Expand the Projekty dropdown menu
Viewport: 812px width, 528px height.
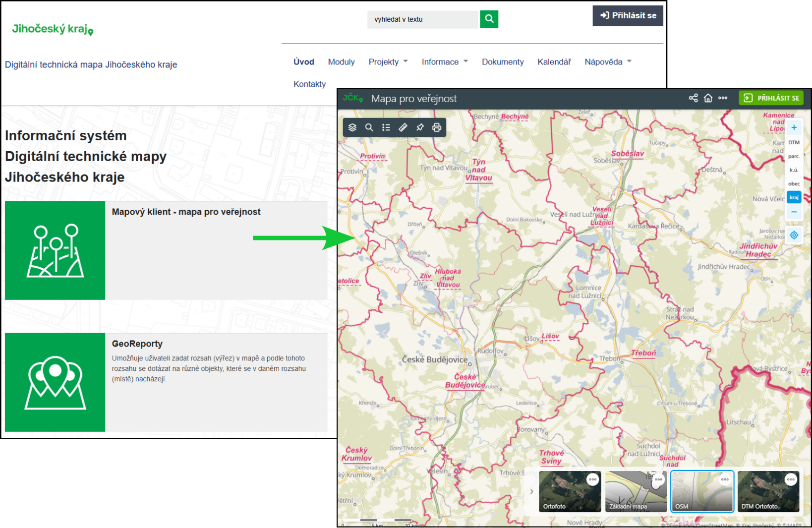pyautogui.click(x=388, y=62)
